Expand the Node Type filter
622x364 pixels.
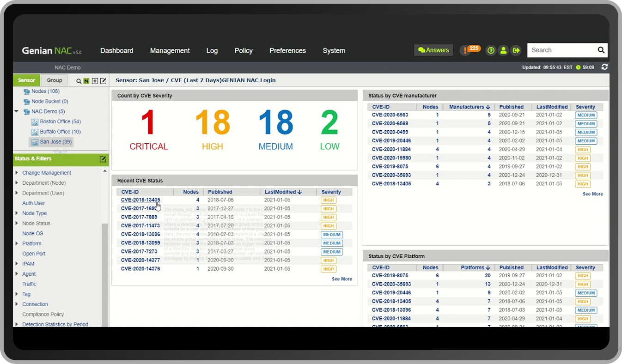point(17,213)
